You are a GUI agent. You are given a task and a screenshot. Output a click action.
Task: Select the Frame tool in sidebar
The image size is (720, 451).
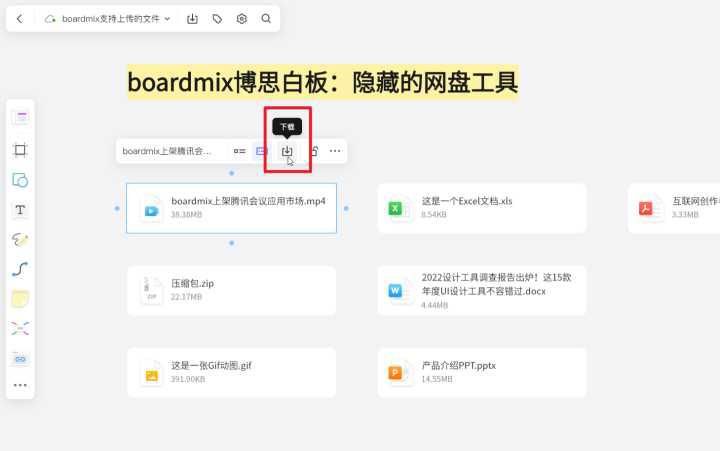pos(20,150)
